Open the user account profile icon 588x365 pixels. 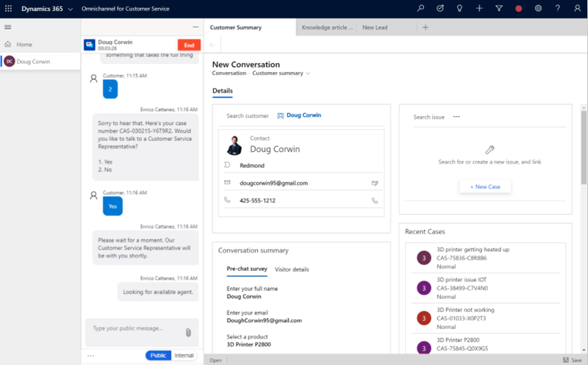(578, 8)
